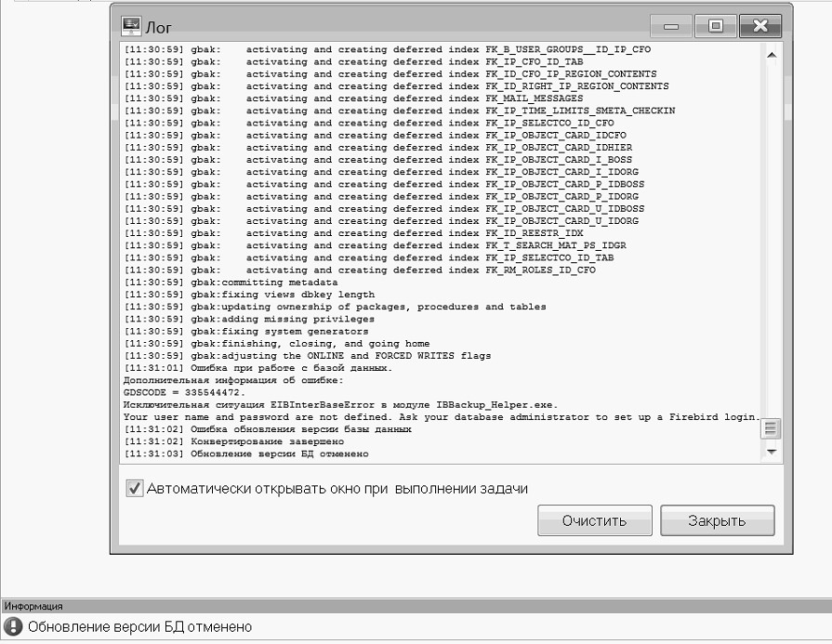
Task: Click the Конвертирование завершено log entry
Action: tap(267, 441)
